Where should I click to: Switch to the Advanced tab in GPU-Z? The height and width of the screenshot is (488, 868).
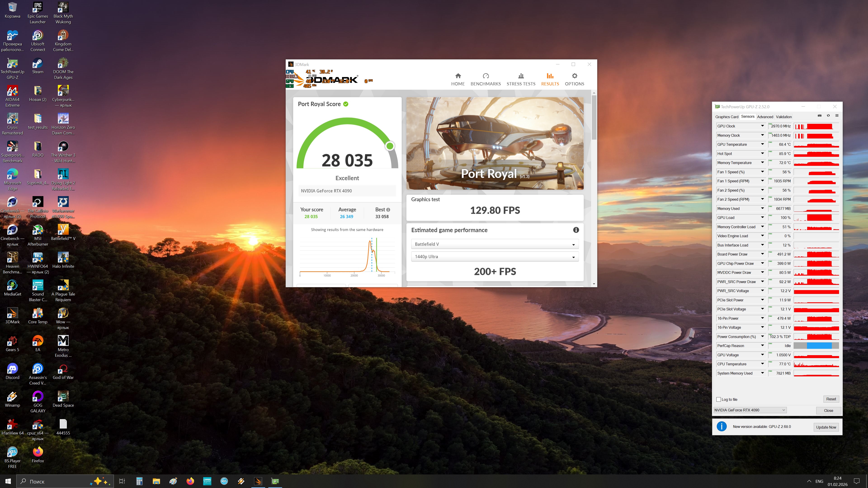(x=765, y=117)
